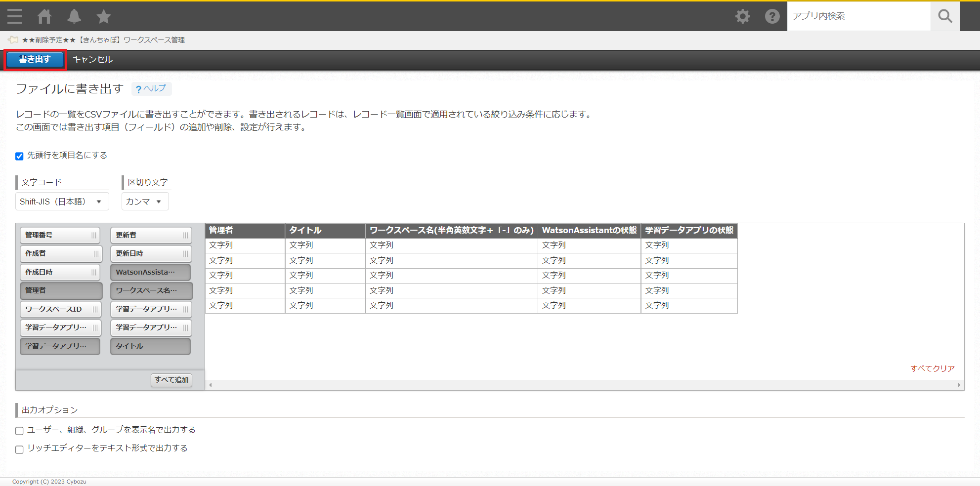Image resolution: width=980 pixels, height=486 pixels.
Task: Click the horizontal scrollbar right arrow
Action: pyautogui.click(x=959, y=385)
